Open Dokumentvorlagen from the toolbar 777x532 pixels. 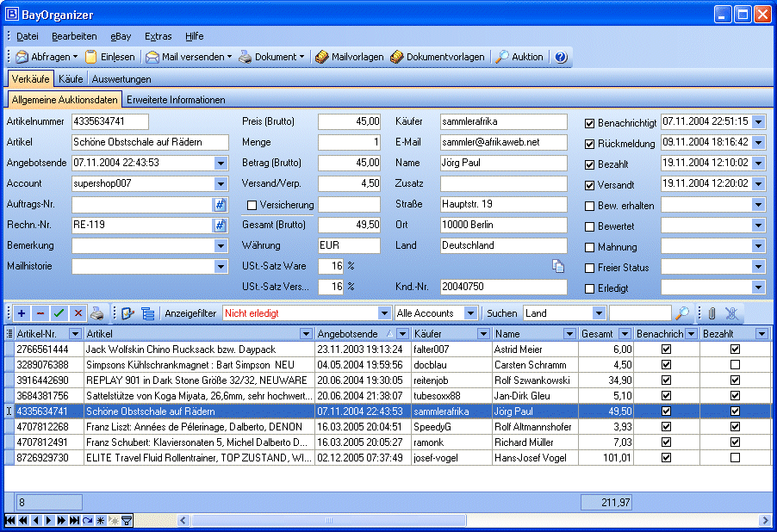(438, 57)
